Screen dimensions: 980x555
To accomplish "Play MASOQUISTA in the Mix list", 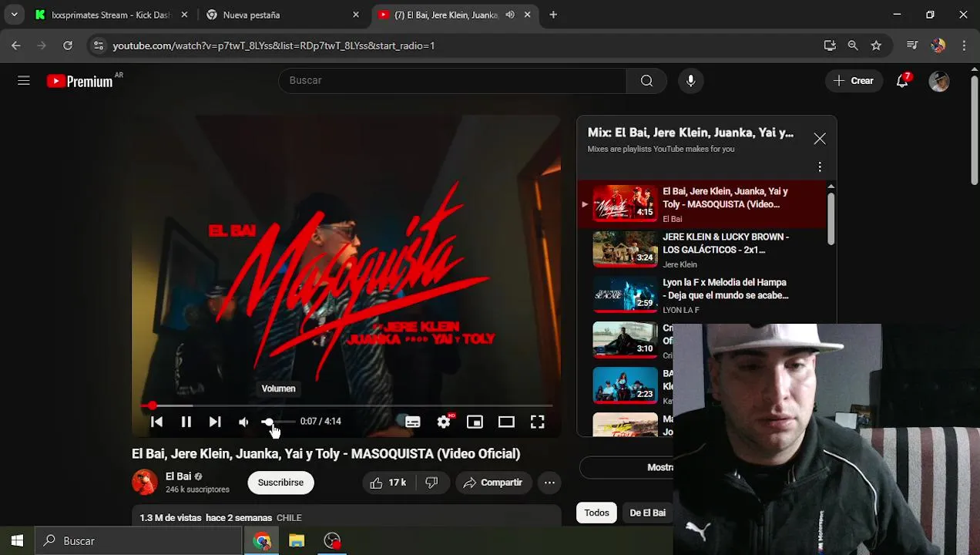I will 701,204.
